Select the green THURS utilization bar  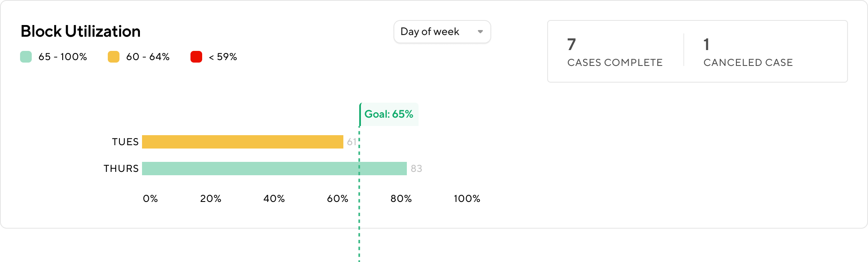(274, 169)
